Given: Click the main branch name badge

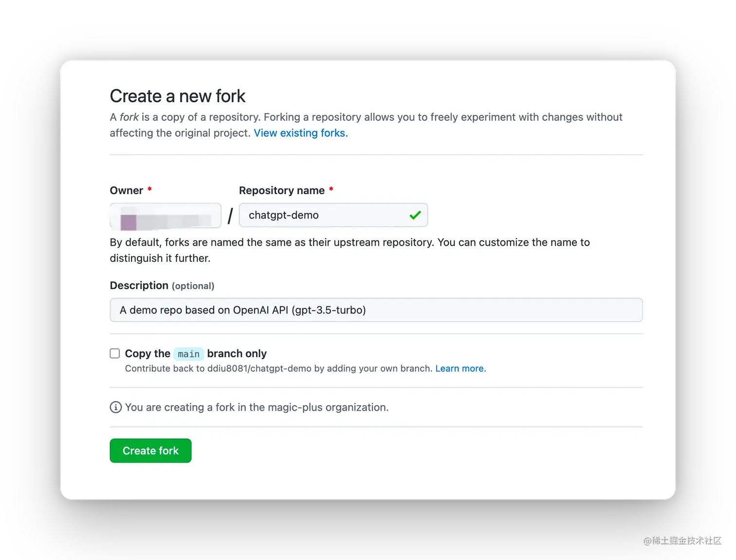Looking at the screenshot, I should [188, 354].
